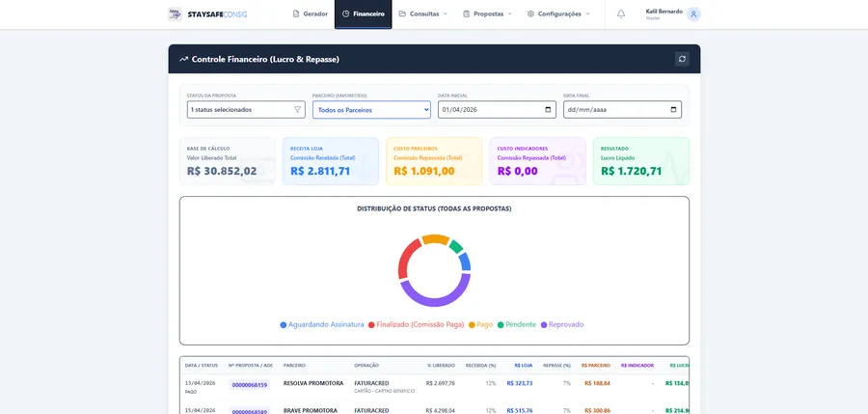Click the Nº Proposta / ADE column header

(x=251, y=365)
